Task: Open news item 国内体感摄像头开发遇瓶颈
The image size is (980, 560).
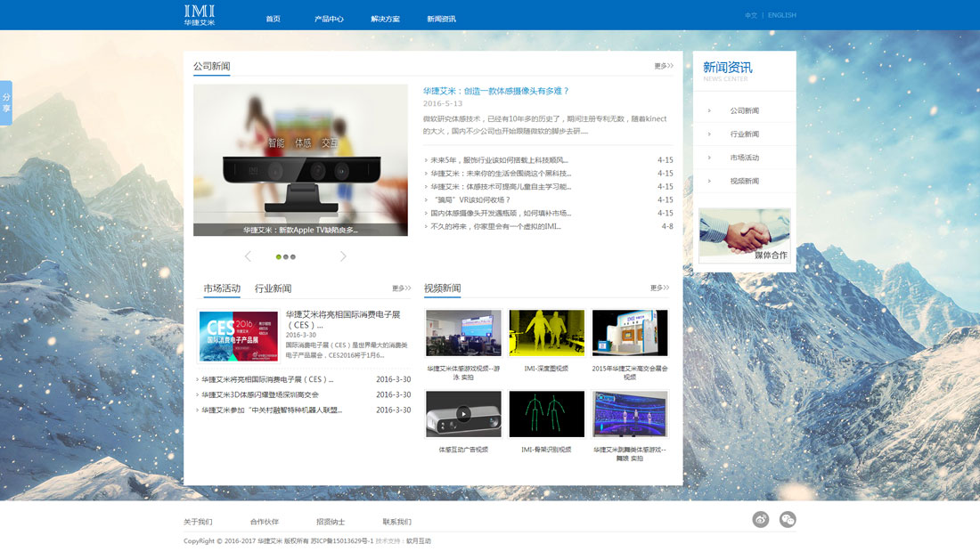Action: [501, 214]
